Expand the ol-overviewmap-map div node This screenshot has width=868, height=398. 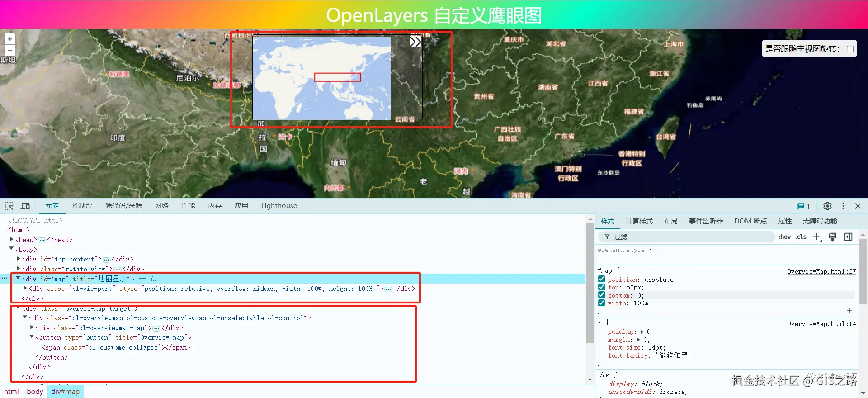tap(32, 327)
